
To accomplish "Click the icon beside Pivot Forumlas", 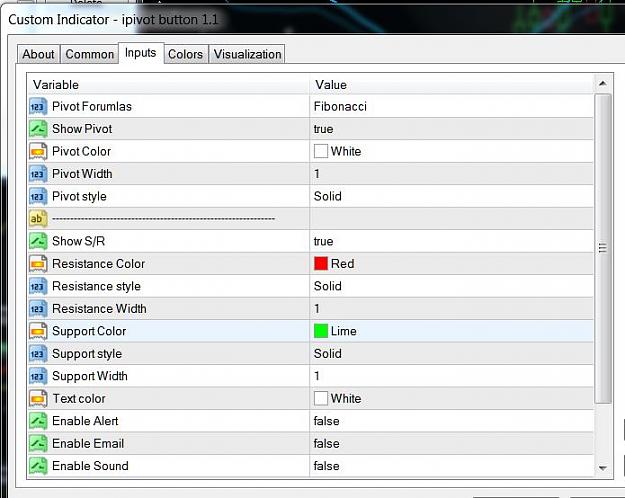I will [x=38, y=106].
